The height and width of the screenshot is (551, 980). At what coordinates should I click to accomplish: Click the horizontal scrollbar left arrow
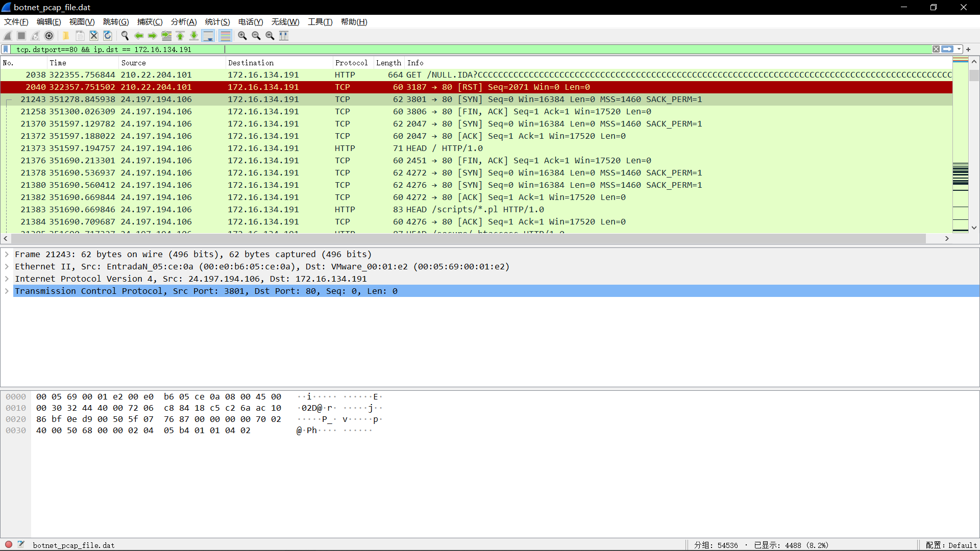(x=6, y=238)
